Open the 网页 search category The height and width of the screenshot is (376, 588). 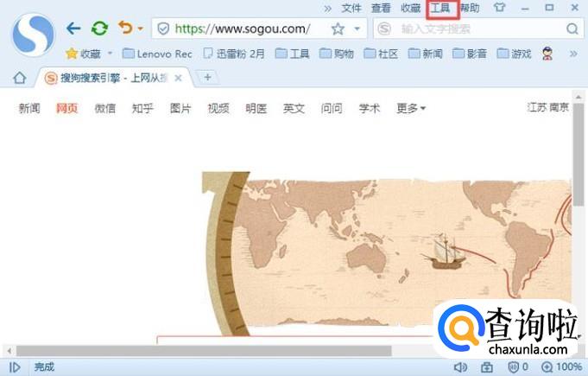click(66, 108)
